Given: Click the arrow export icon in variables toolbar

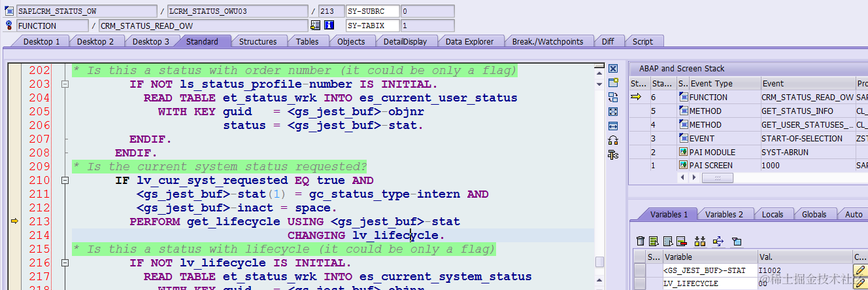Looking at the screenshot, I should [718, 241].
